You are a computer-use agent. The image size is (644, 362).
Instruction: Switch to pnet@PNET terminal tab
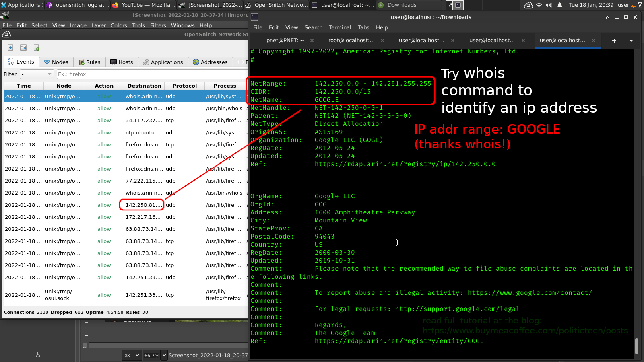(285, 41)
